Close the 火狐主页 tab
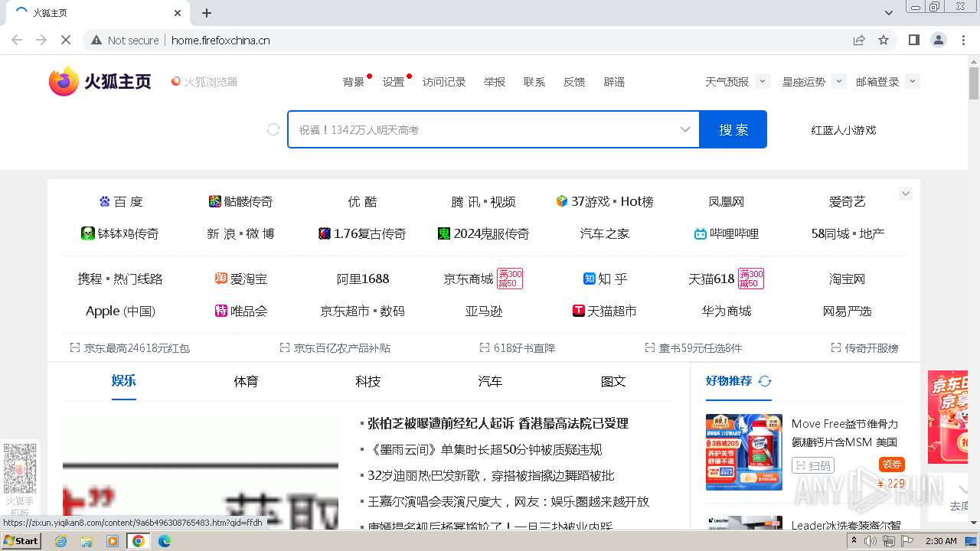The image size is (980, 551). pyautogui.click(x=178, y=13)
